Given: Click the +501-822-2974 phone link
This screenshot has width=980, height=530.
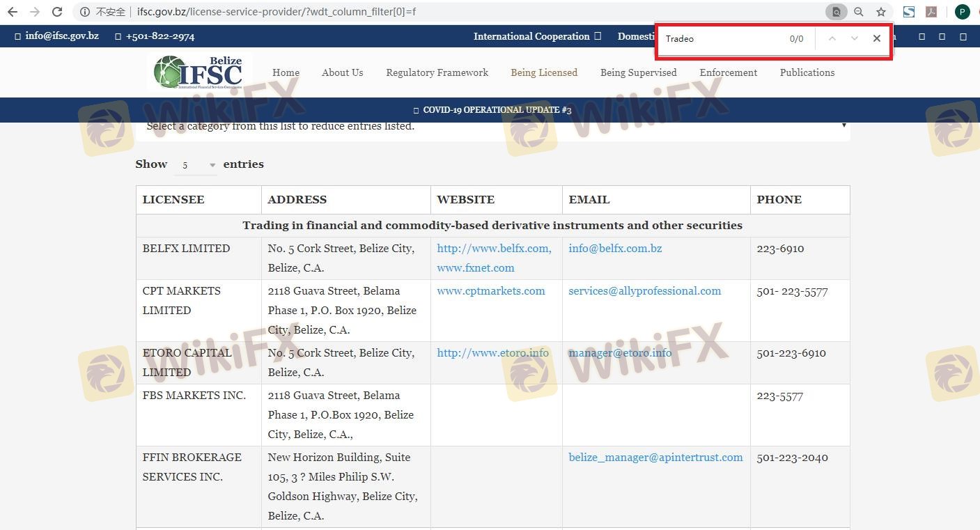Looking at the screenshot, I should tap(155, 36).
